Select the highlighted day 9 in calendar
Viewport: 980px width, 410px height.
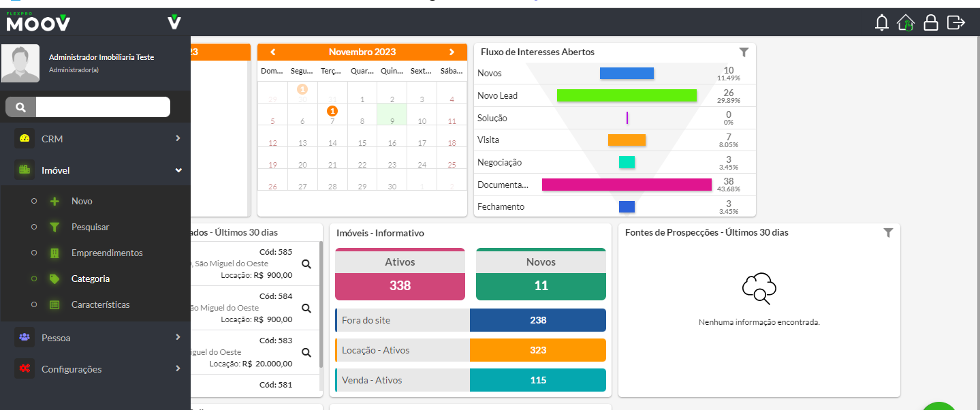coord(392,114)
